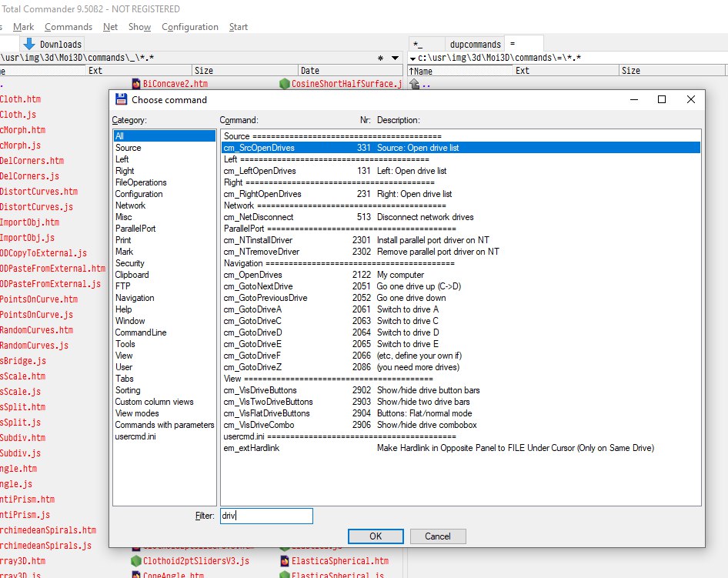728x578 pixels.
Task: Sort left panel by Date column
Action: click(350, 71)
